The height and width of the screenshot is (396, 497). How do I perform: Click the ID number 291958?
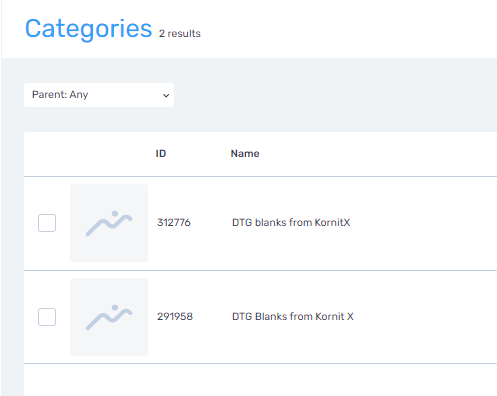(175, 316)
